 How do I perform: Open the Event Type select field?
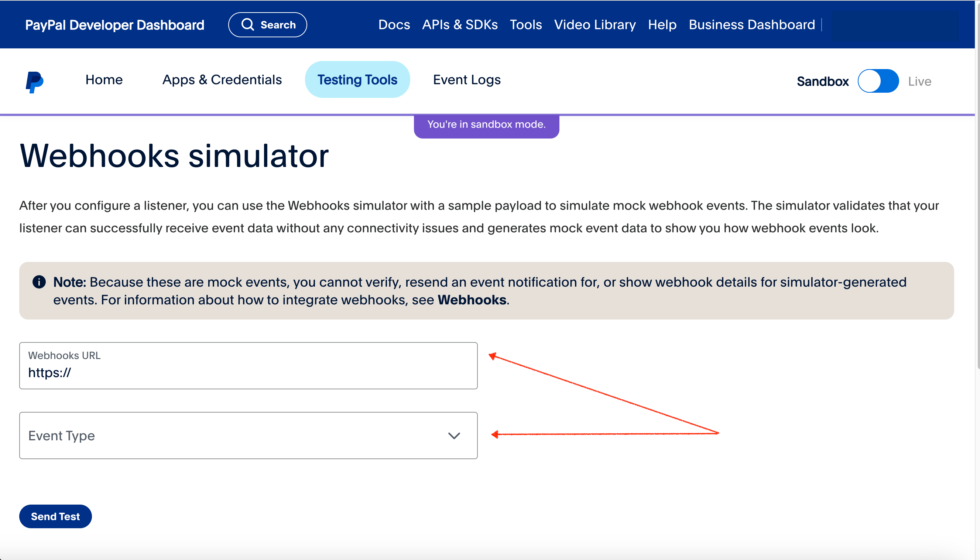pos(231,436)
